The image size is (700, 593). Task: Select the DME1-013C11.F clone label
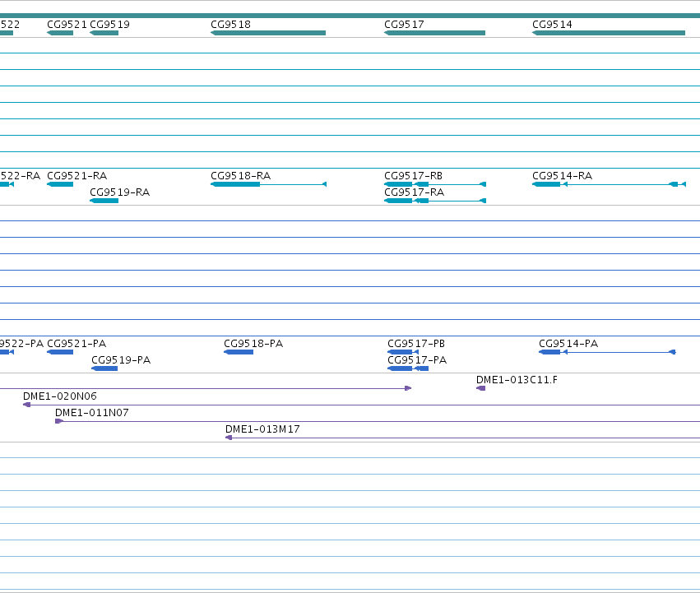click(517, 380)
